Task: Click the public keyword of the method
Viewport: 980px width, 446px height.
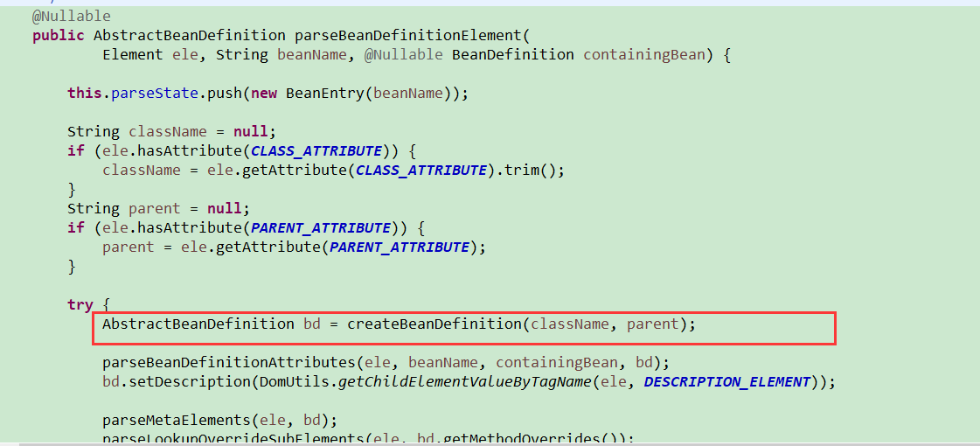Action: click(x=58, y=36)
